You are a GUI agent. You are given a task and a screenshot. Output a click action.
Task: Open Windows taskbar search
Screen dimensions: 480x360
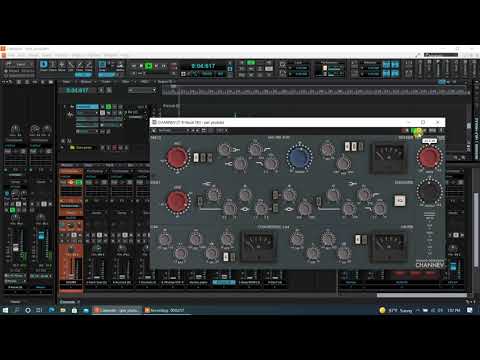pyautogui.click(x=17, y=310)
